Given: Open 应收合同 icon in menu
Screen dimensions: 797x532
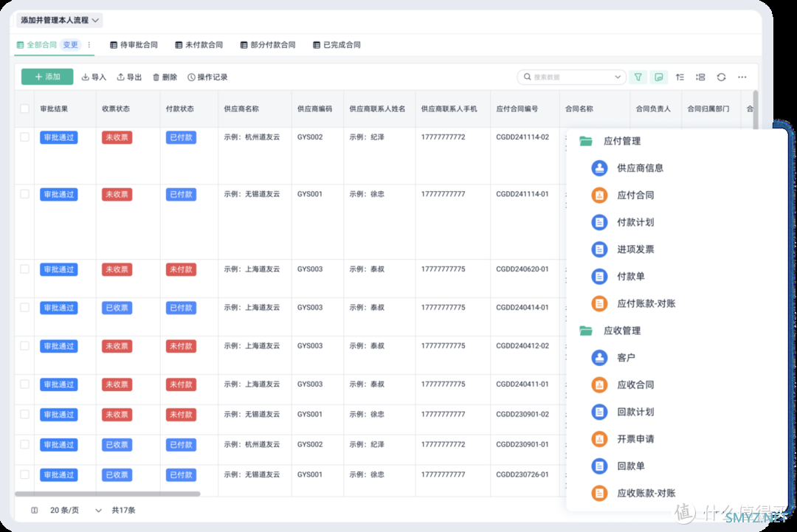Looking at the screenshot, I should (x=599, y=384).
